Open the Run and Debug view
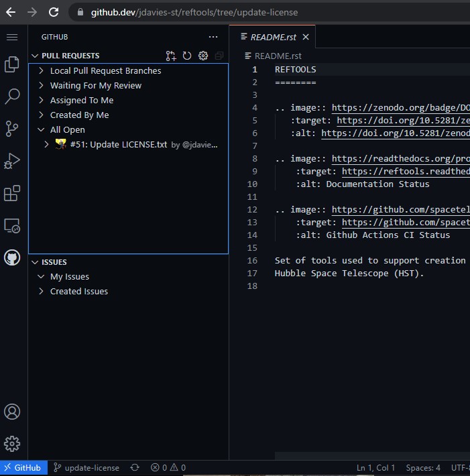The image size is (470, 476). click(12, 161)
